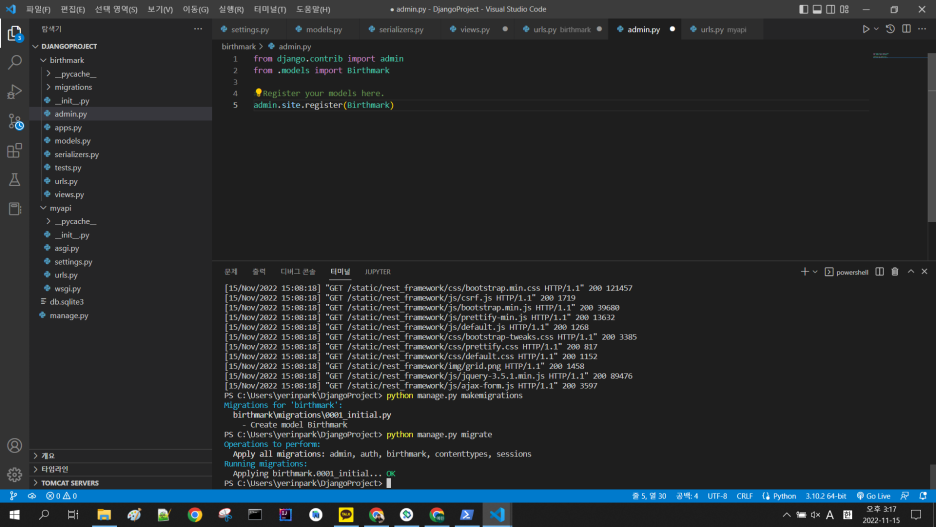Run Python file with play button
Screen dimensions: 936x527
click(866, 29)
